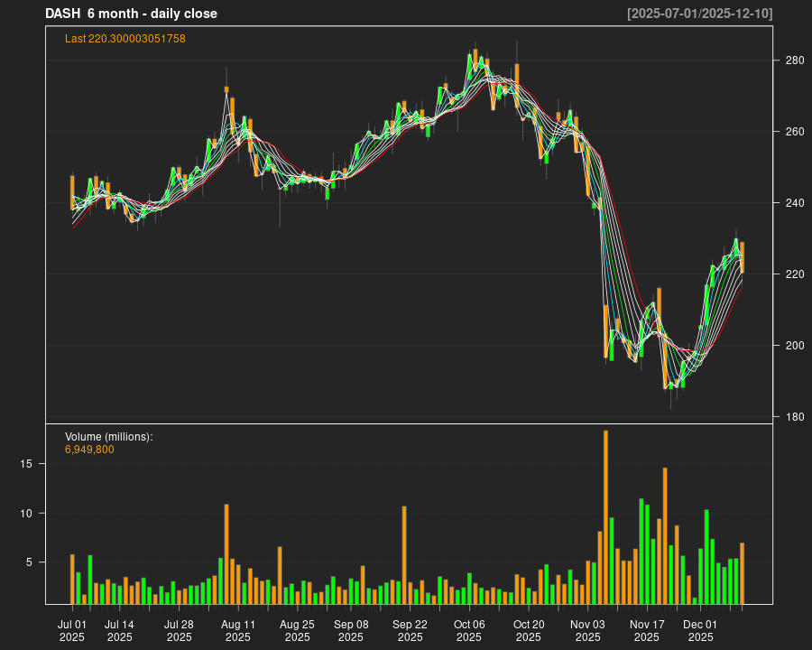
Task: Select the Sep 22 2025 date marker
Action: tap(410, 630)
